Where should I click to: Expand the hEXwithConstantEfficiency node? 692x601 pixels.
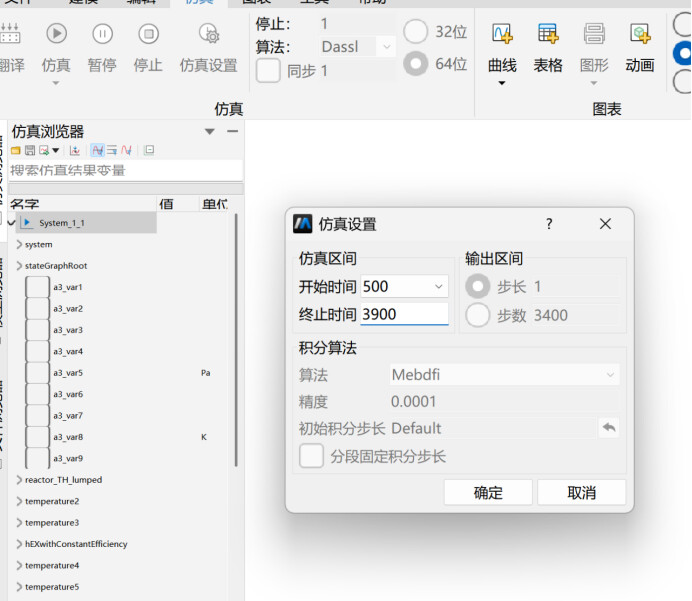point(19,544)
